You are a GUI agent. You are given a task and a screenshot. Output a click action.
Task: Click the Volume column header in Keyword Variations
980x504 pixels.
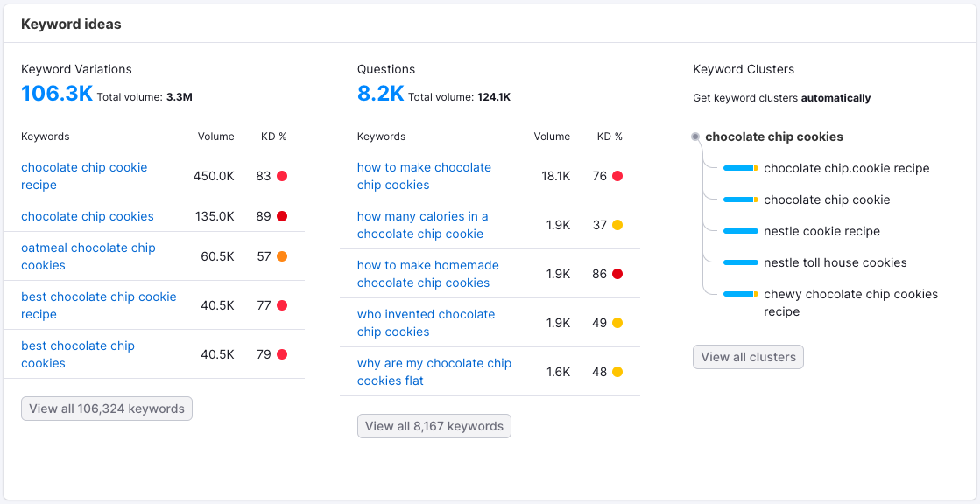point(215,136)
